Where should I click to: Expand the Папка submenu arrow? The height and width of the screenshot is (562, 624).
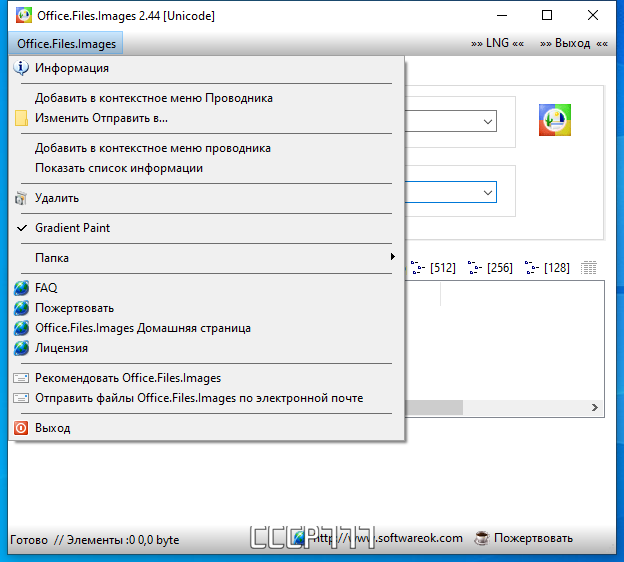click(x=393, y=257)
